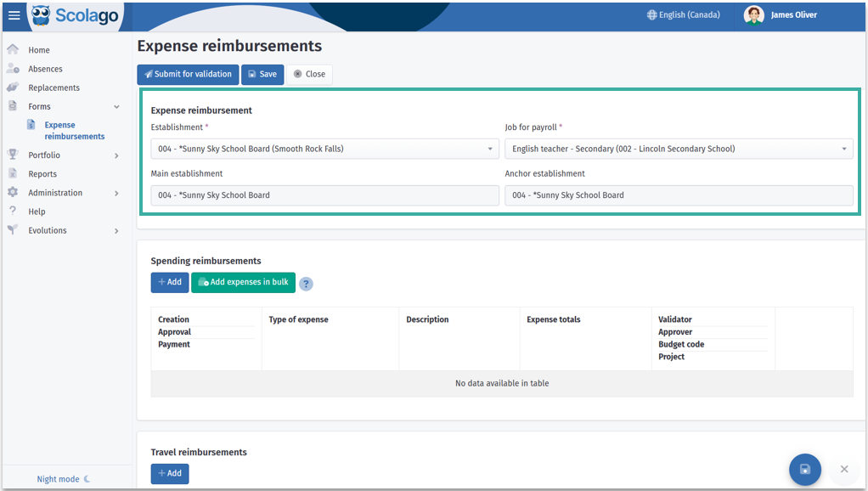Open the Job for payroll dropdown
The width and height of the screenshot is (868, 491).
679,149
